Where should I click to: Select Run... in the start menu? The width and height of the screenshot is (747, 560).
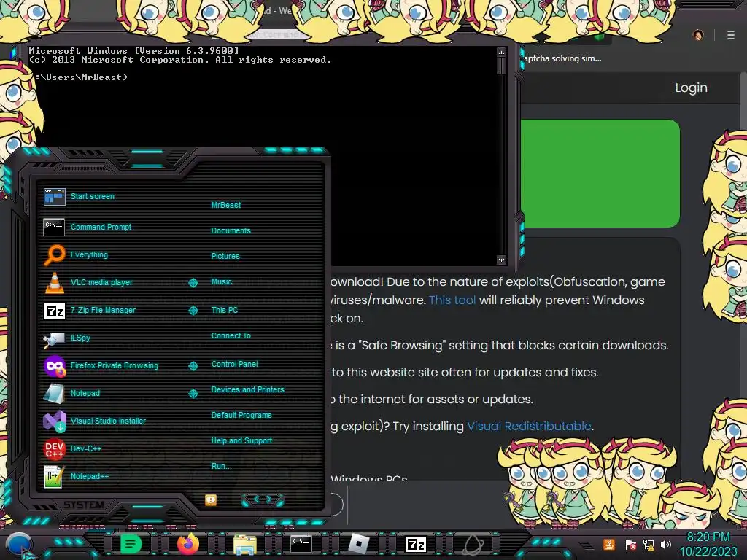pyautogui.click(x=222, y=466)
